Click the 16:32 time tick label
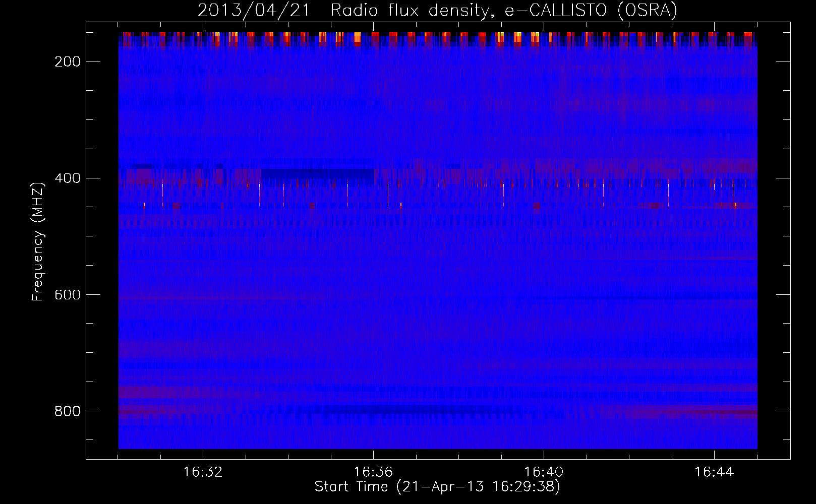This screenshot has height=504, width=816. click(x=203, y=472)
